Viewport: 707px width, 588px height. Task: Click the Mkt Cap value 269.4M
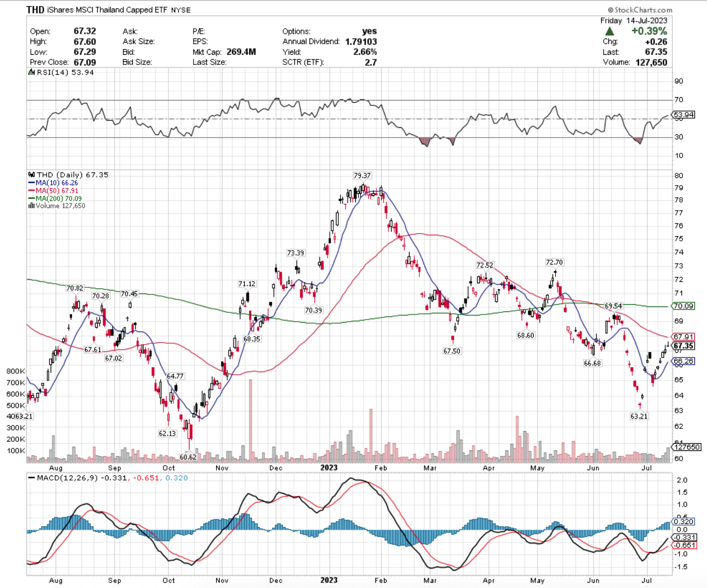pos(241,52)
